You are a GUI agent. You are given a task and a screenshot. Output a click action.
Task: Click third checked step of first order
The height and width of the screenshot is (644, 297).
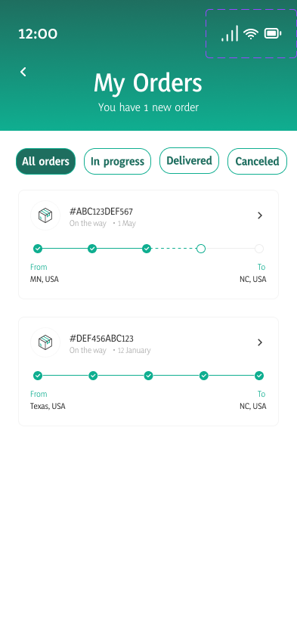pos(147,249)
